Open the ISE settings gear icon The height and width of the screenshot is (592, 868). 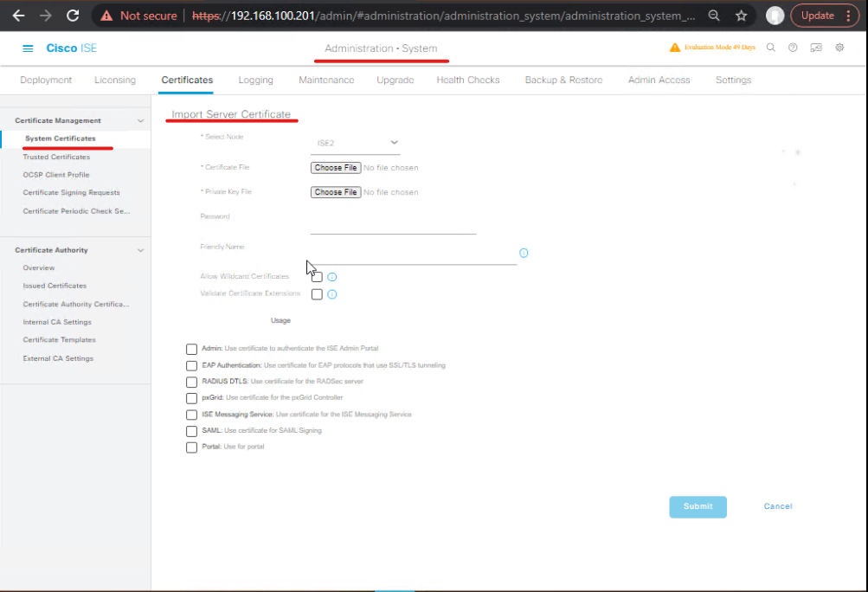pos(839,48)
